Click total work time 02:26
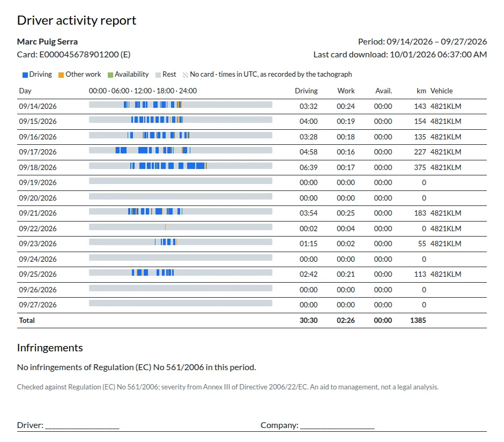Screen dimensions: 504x442 point(346,320)
